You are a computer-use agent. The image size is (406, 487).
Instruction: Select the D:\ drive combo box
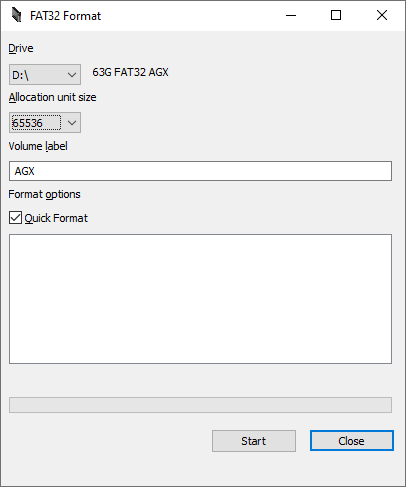tap(45, 75)
